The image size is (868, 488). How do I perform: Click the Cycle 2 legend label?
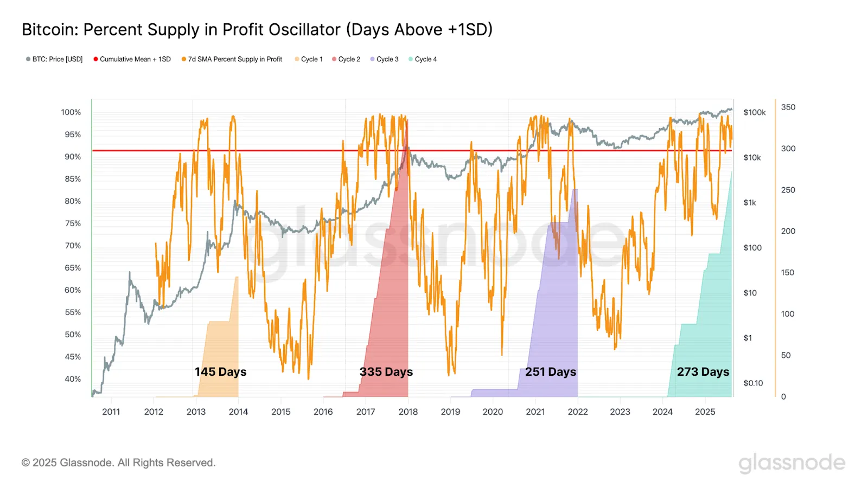click(x=349, y=59)
